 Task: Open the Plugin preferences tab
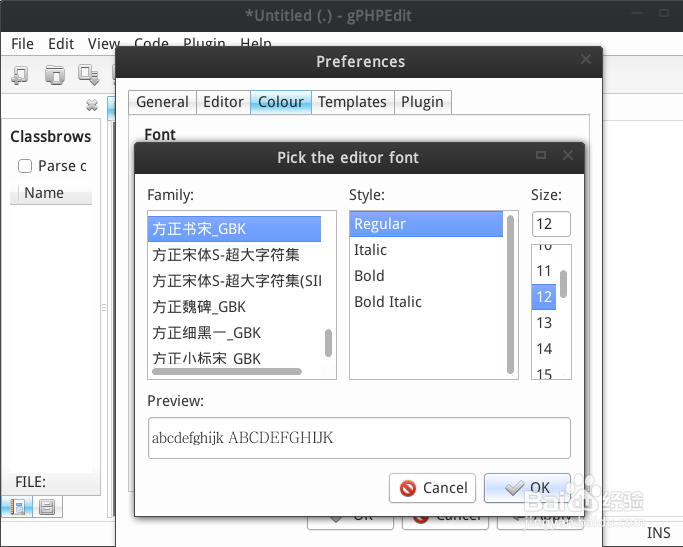click(423, 102)
